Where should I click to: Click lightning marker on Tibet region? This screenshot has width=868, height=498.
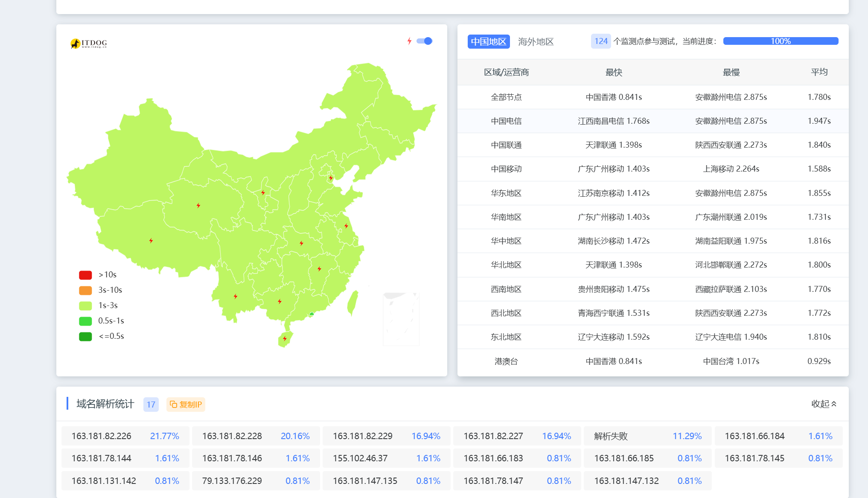tap(151, 241)
